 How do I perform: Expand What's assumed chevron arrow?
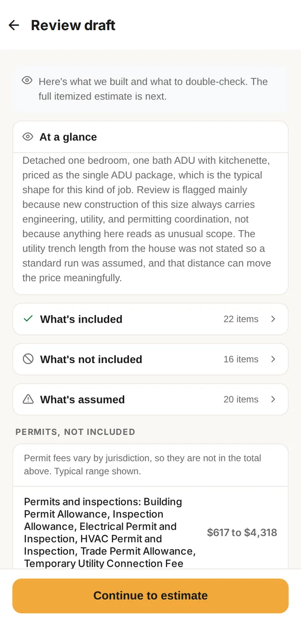point(273,399)
